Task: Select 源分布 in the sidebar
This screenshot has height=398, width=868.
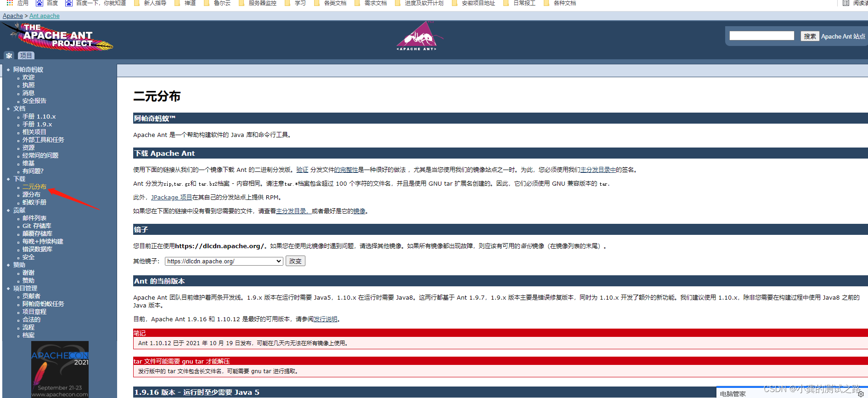Action: pyautogui.click(x=31, y=194)
